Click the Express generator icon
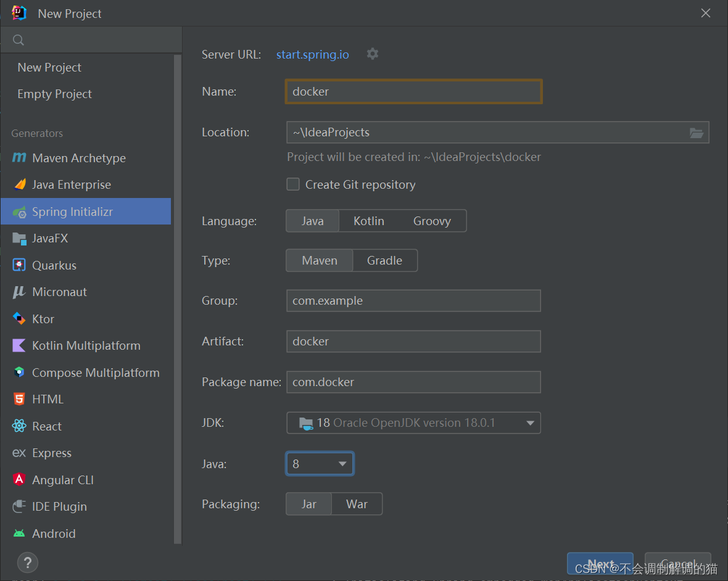This screenshot has width=728, height=581. (x=19, y=453)
